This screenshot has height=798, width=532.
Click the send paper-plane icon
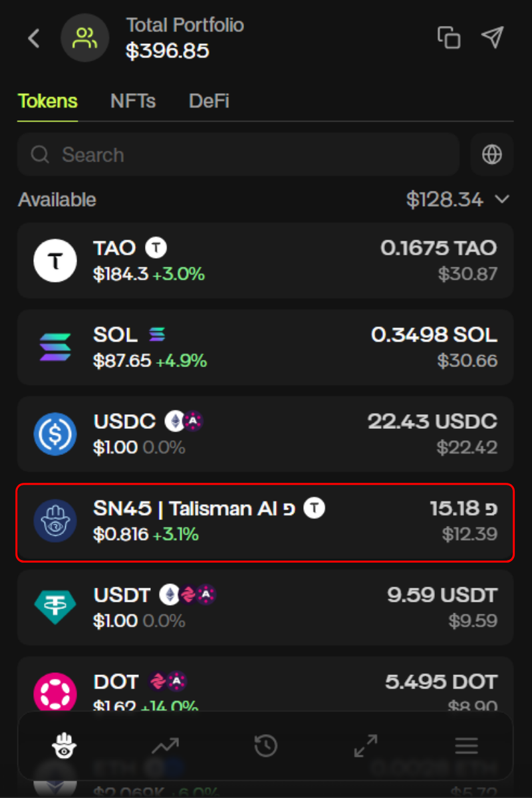pos(492,38)
